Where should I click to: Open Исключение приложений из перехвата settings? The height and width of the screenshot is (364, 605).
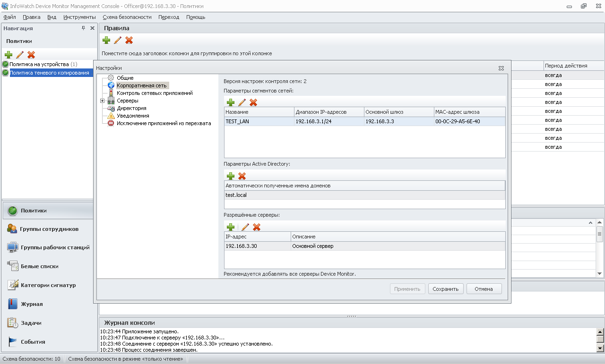(164, 123)
